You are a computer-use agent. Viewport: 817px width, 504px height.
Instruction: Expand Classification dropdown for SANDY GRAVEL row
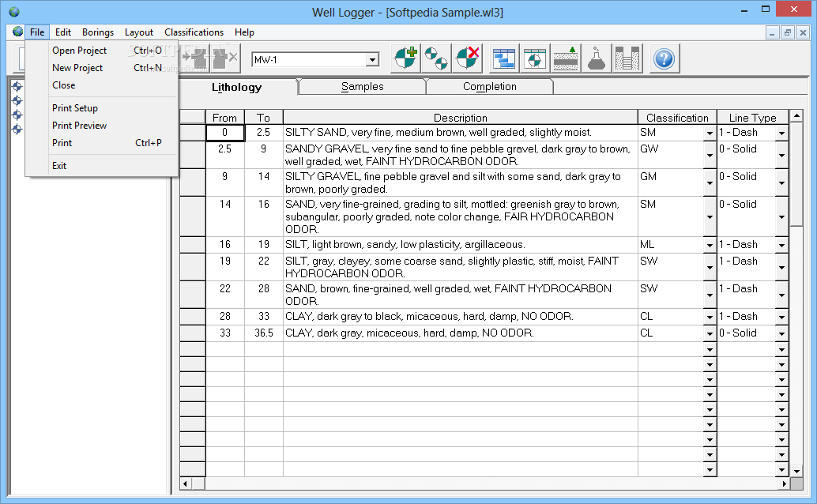[710, 156]
